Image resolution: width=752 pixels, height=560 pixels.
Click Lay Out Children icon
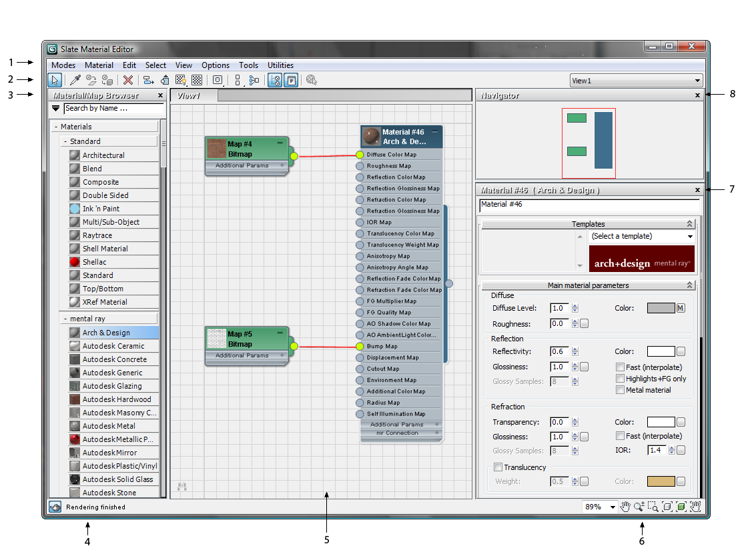tap(254, 80)
